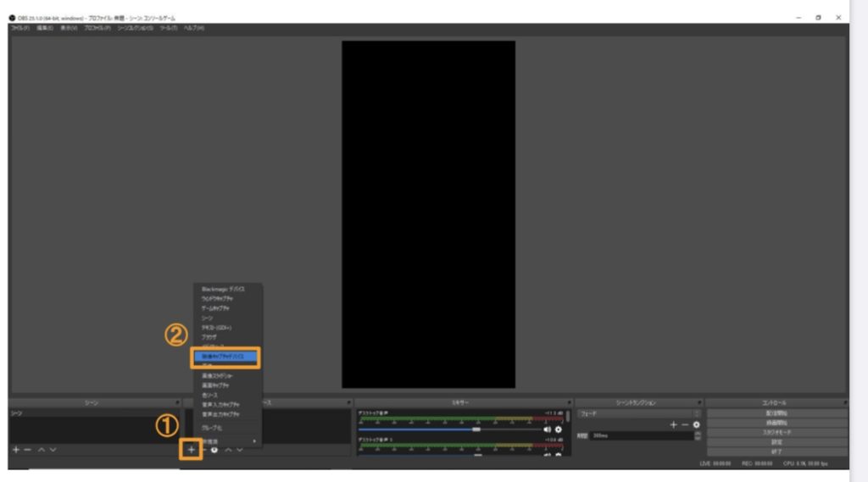This screenshot has height=482, width=868.
Task: Click the black preview canvas
Action: pos(428,214)
